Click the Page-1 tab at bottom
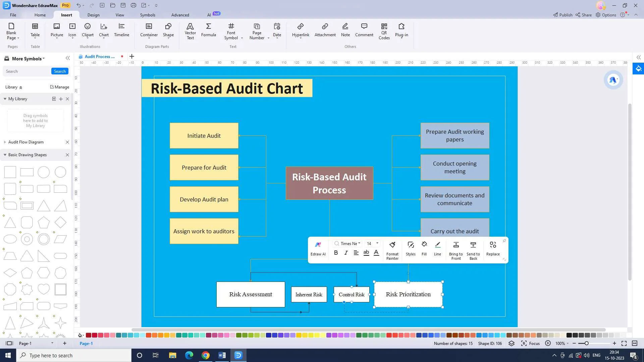The height and width of the screenshot is (362, 644). 25,343
